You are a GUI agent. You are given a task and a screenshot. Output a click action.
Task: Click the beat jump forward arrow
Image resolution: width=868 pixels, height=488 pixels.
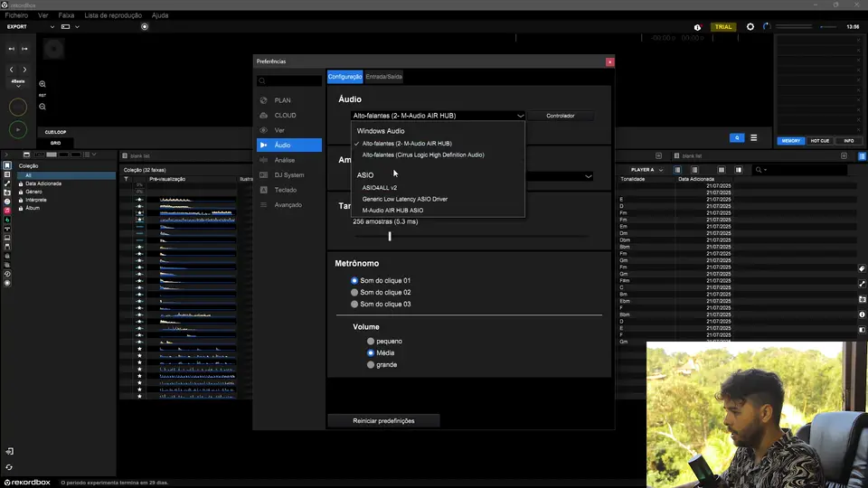(24, 70)
